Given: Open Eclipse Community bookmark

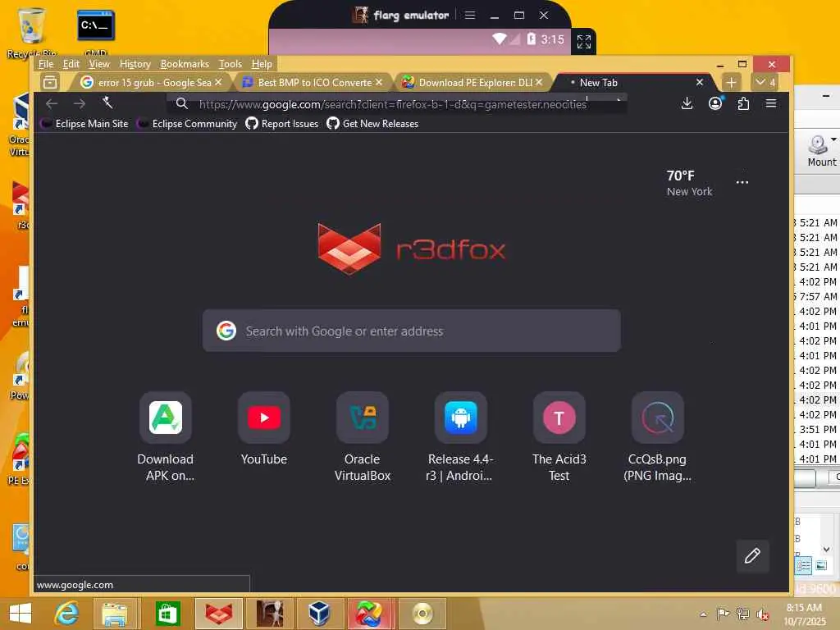Looking at the screenshot, I should 188,124.
